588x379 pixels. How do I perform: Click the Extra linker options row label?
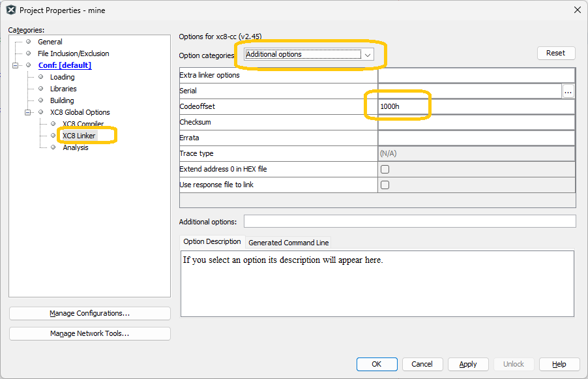[x=209, y=75]
